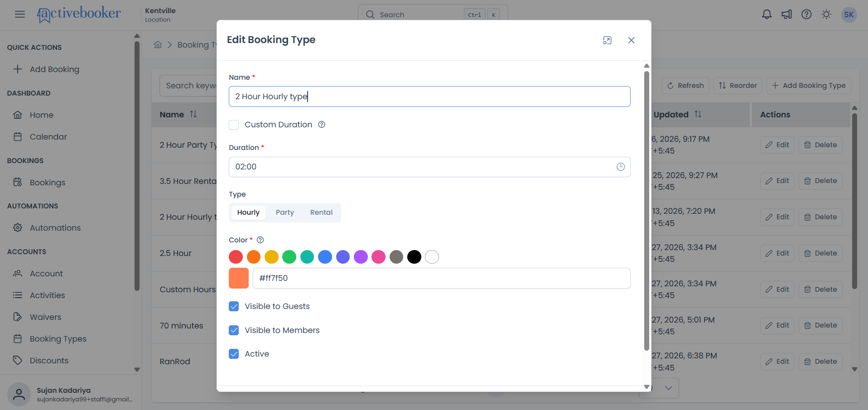Click Add Booking Type button

coord(809,86)
